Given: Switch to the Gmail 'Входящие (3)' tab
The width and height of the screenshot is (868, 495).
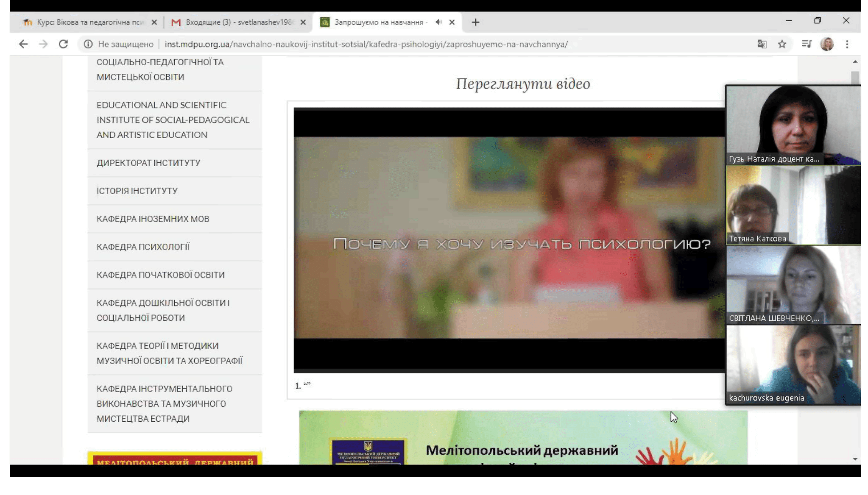Looking at the screenshot, I should click(x=237, y=22).
